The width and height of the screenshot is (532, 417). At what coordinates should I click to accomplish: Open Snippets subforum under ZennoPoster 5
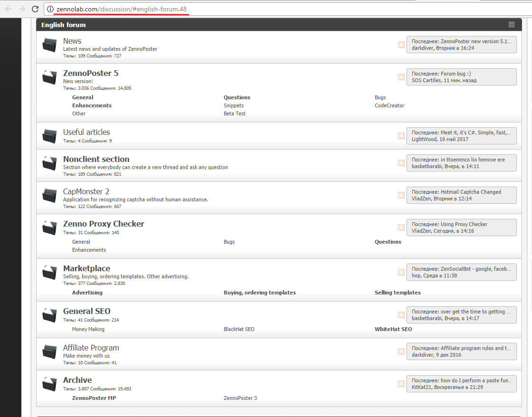point(233,105)
